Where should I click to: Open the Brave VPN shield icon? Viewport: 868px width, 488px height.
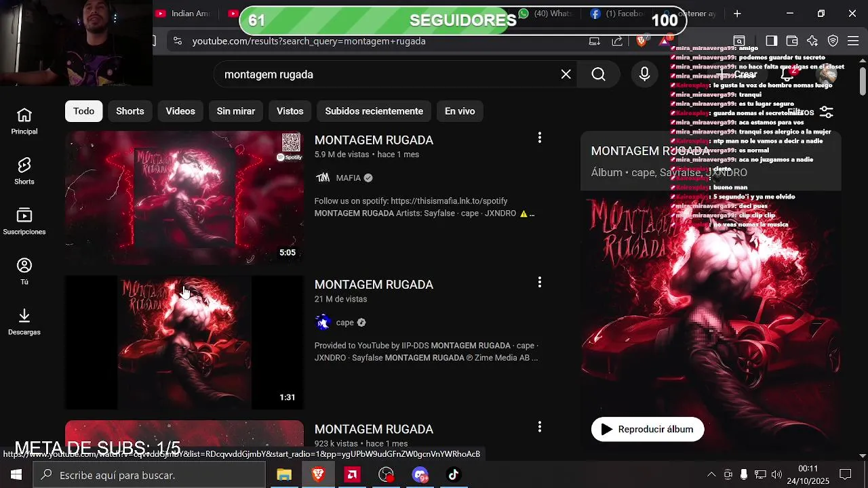(833, 41)
